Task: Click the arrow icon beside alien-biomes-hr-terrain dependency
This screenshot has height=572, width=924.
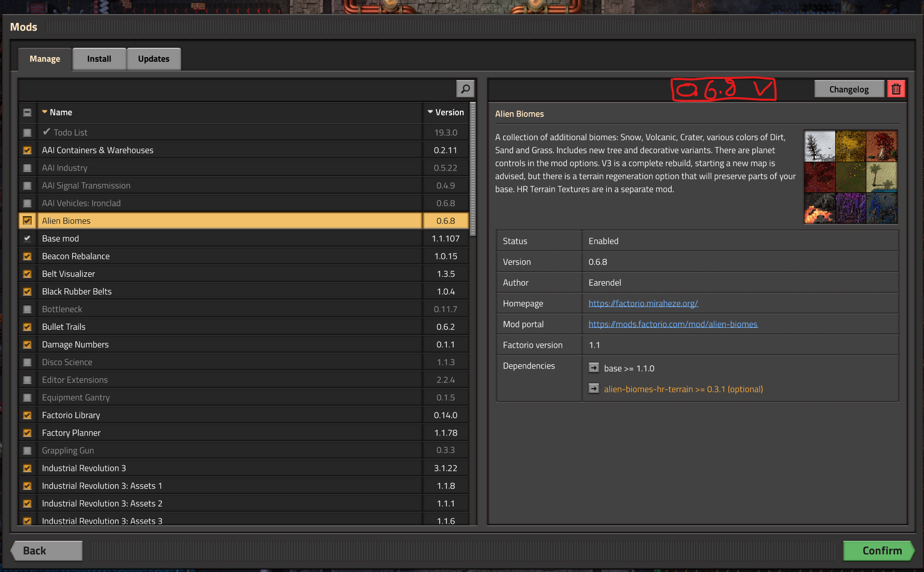Action: (x=594, y=389)
